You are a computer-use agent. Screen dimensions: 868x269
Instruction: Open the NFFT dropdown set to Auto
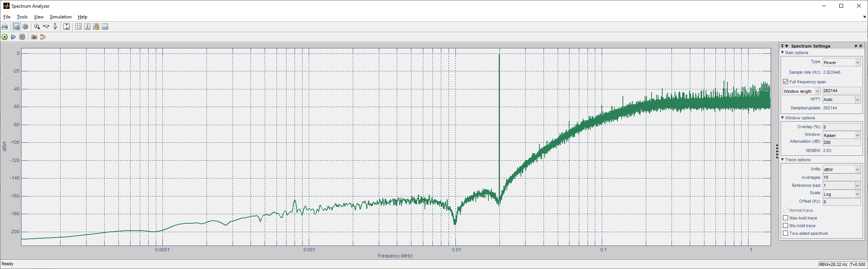[842, 99]
